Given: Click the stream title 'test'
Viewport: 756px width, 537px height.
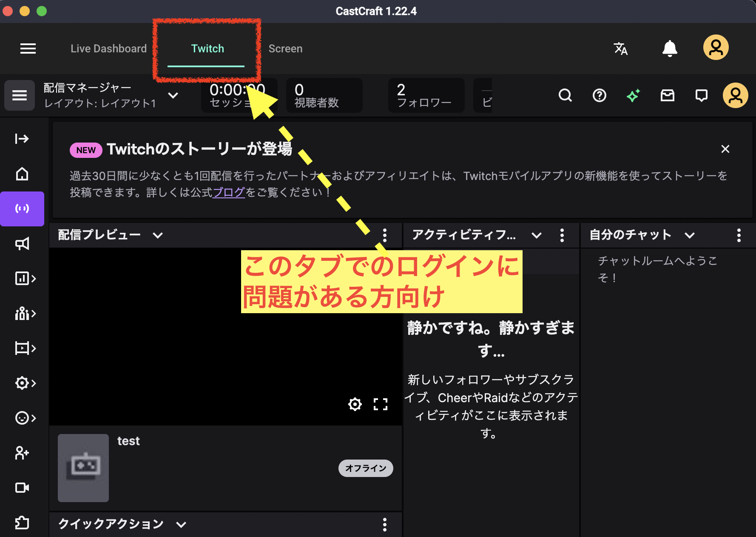Looking at the screenshot, I should pyautogui.click(x=128, y=441).
